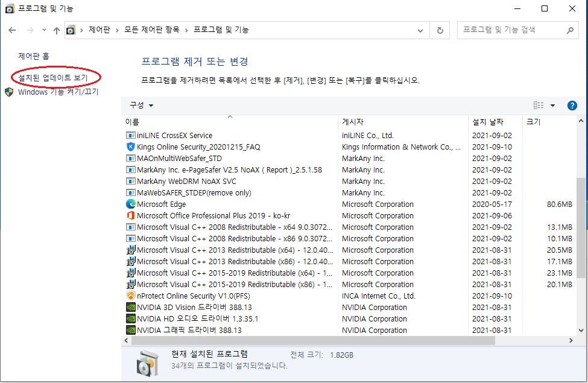Click the 80.6MB size of Microsoft Edge
Image resolution: width=588 pixels, height=383 pixels.
click(560, 204)
